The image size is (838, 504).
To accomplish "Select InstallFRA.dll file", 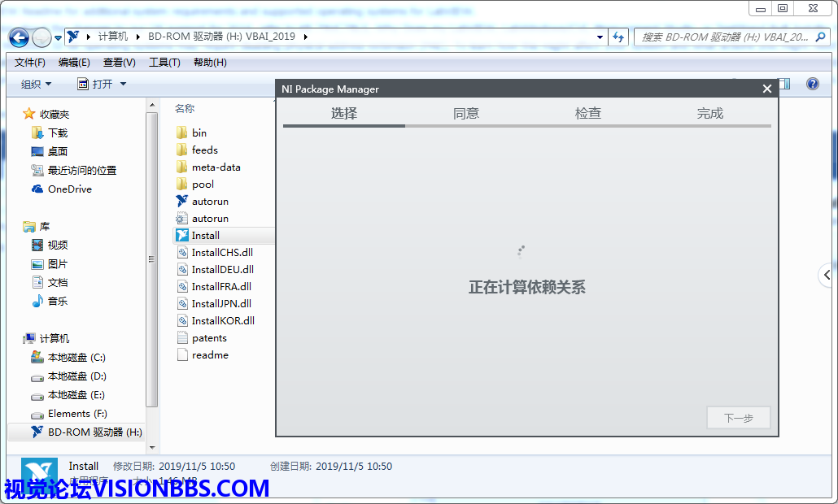I will pos(214,287).
